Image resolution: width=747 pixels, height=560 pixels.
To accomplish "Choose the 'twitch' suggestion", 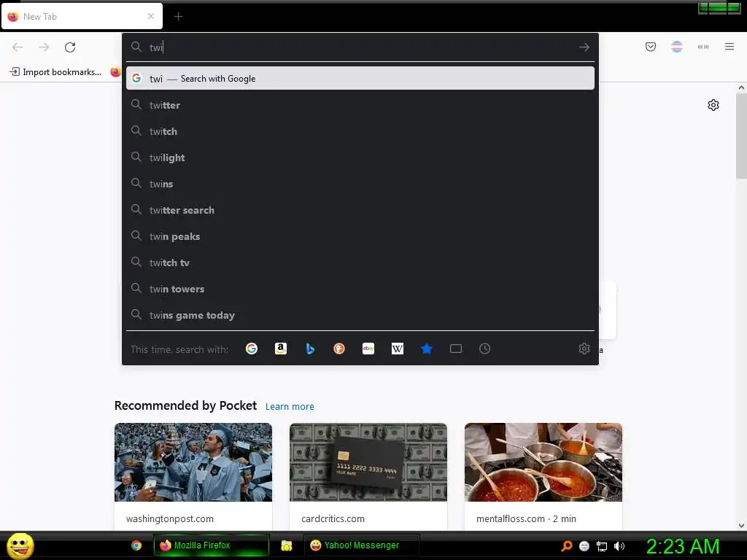I will [x=360, y=131].
